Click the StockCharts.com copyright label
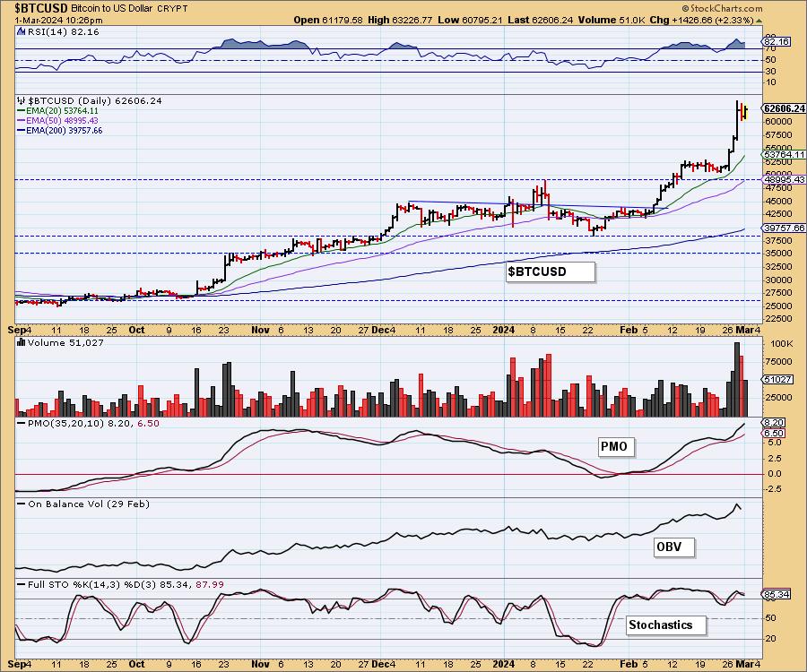 [x=722, y=8]
